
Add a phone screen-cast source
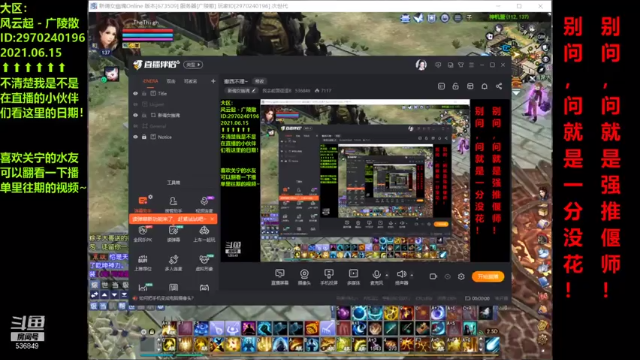click(329, 276)
